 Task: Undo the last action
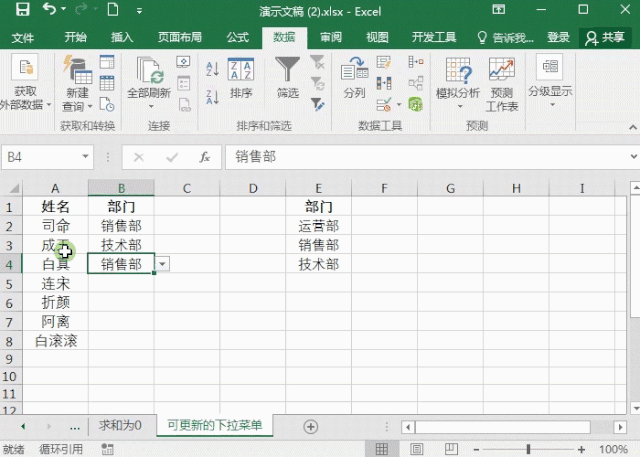(49, 9)
